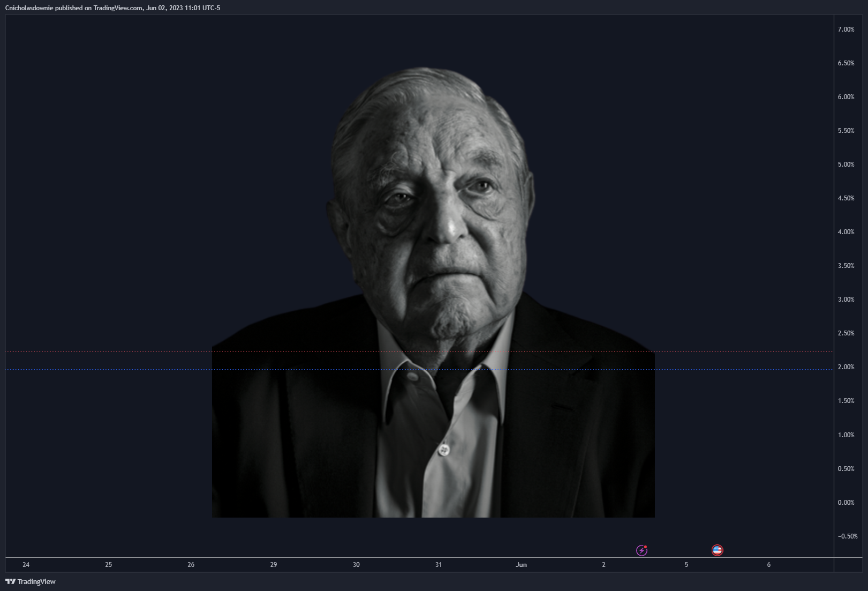Click date label 5 on time axis
868x591 pixels.
click(x=686, y=565)
